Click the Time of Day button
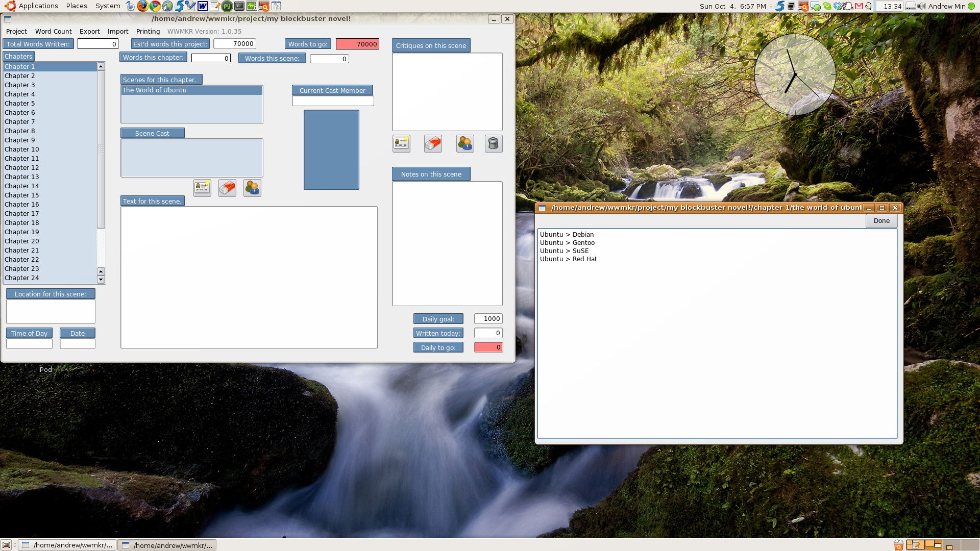The image size is (980, 551). tap(29, 333)
